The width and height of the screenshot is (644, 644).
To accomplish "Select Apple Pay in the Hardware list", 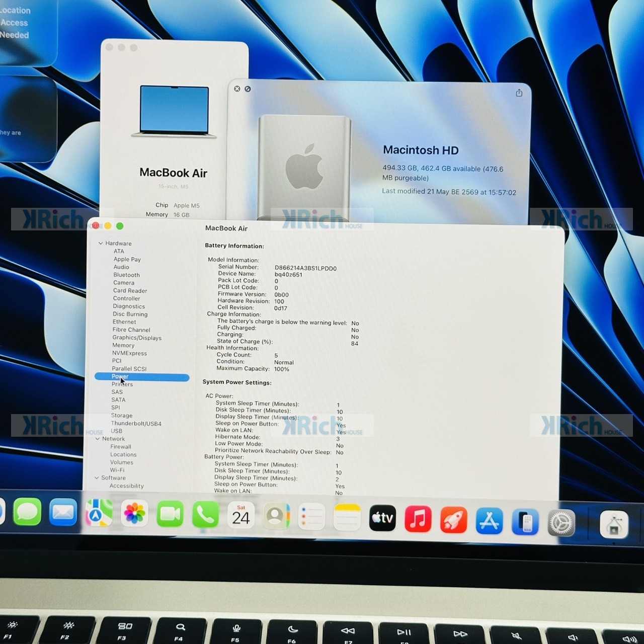I will (127, 259).
